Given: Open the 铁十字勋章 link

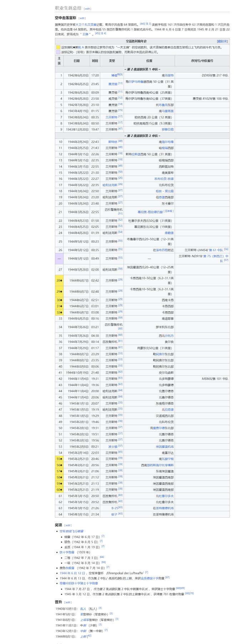Looking at the screenshot, I should click(x=67, y=552).
